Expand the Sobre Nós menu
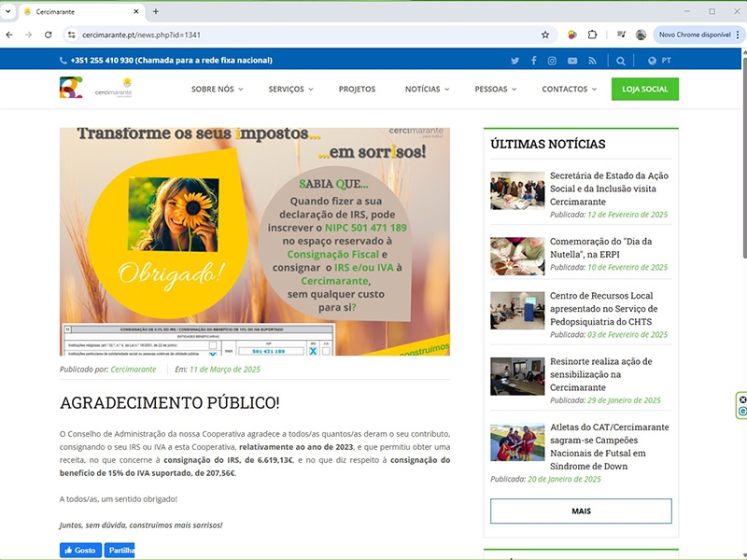This screenshot has height=560, width=747. click(218, 89)
